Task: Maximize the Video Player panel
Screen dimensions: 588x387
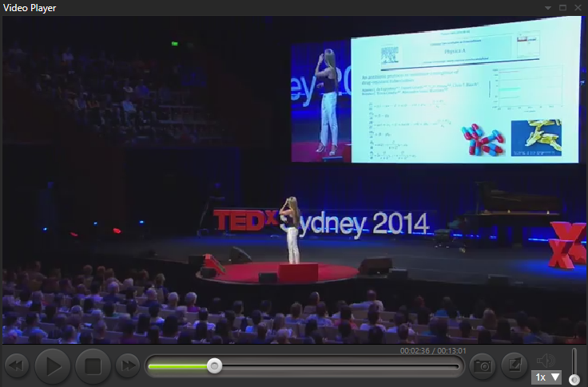Action: [562, 7]
